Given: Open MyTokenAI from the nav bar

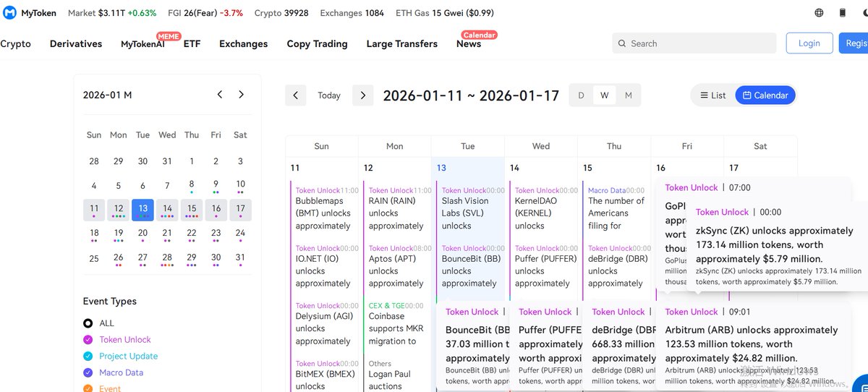Looking at the screenshot, I should [143, 44].
